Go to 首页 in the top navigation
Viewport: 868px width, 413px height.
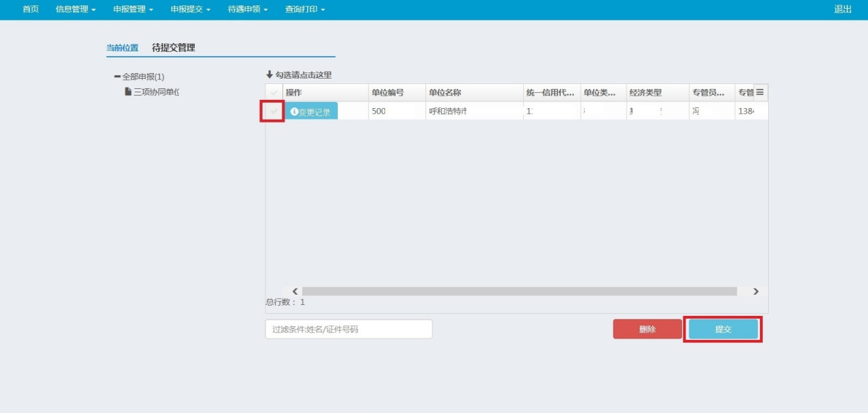(x=30, y=10)
